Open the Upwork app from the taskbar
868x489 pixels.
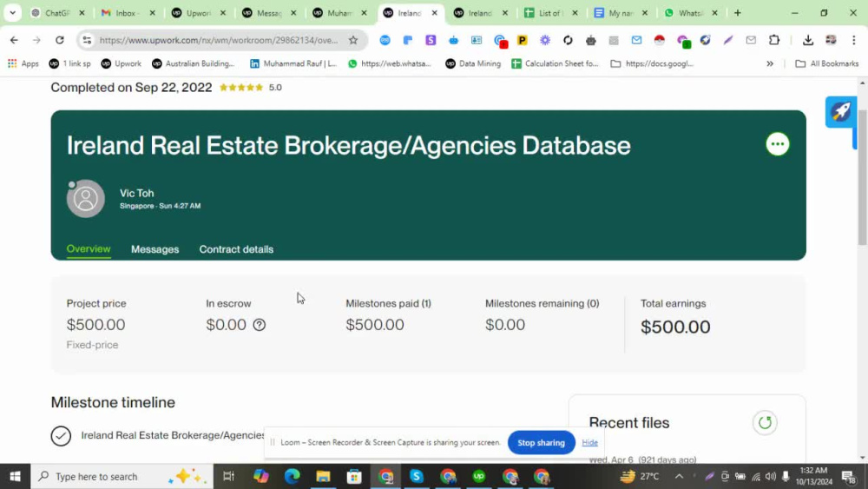(x=479, y=476)
